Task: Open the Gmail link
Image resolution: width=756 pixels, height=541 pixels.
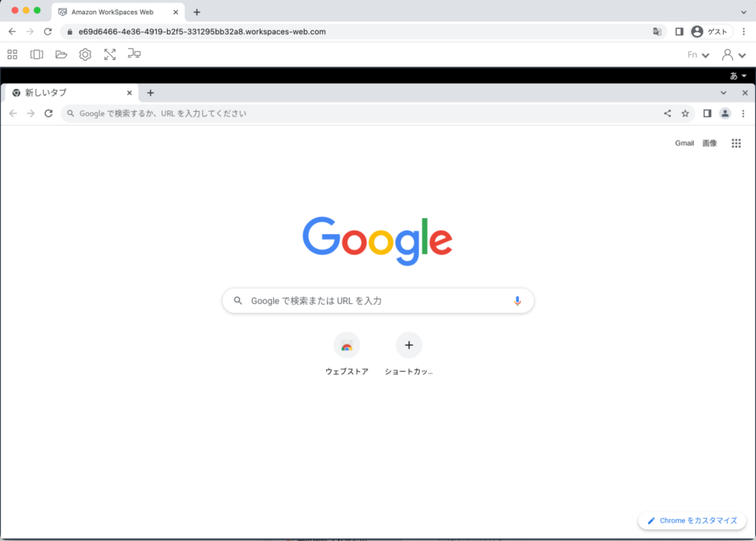Action: point(684,143)
